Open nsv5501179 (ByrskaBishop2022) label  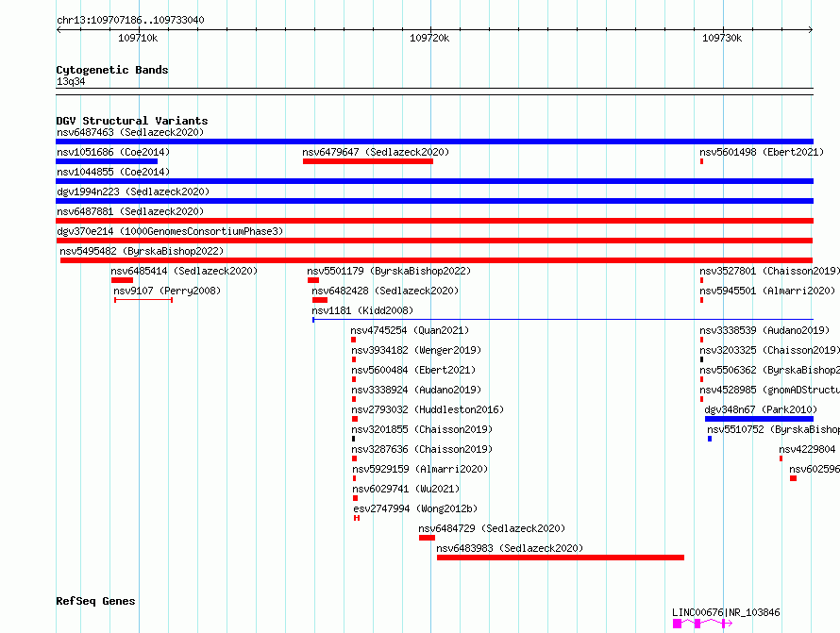coord(389,271)
